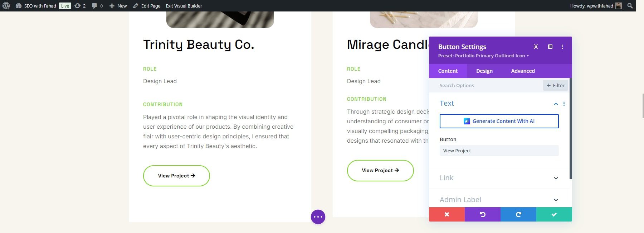This screenshot has height=233, width=644.
Task: Expand the Link section
Action: (x=499, y=178)
